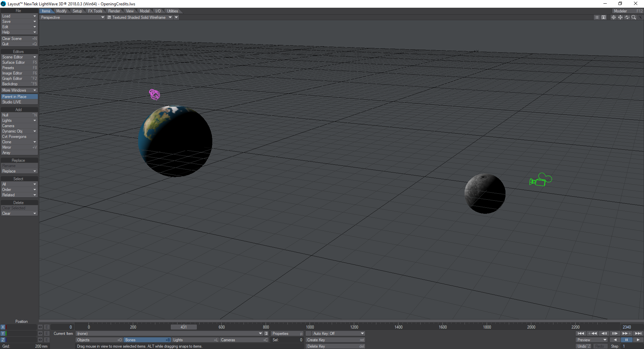Open the Auto Key dropdown
This screenshot has height=349, width=644.
[338, 334]
